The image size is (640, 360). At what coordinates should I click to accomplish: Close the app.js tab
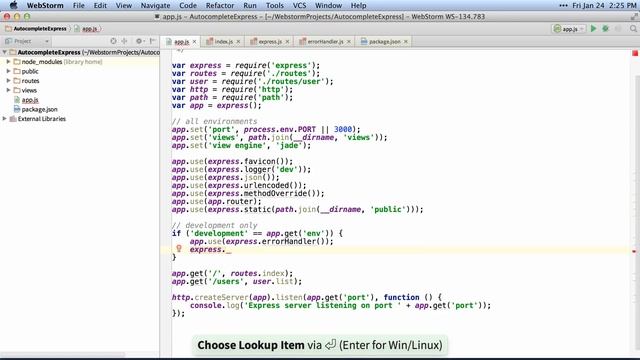click(x=195, y=42)
